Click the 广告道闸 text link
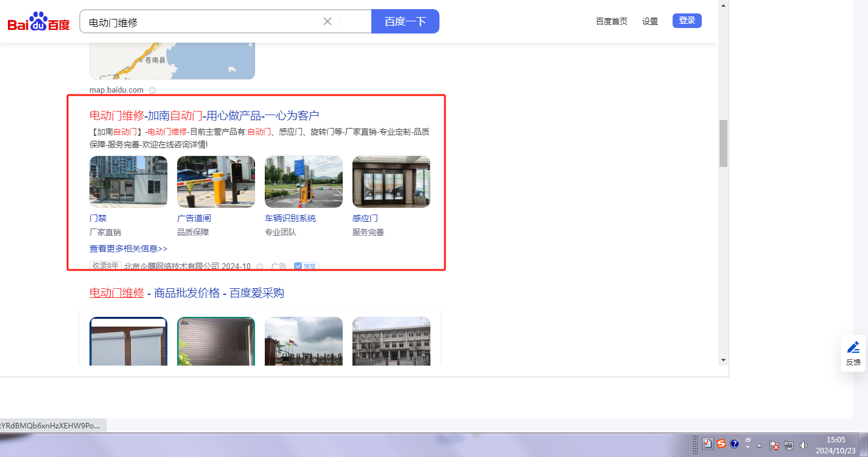This screenshot has height=457, width=868. [194, 218]
